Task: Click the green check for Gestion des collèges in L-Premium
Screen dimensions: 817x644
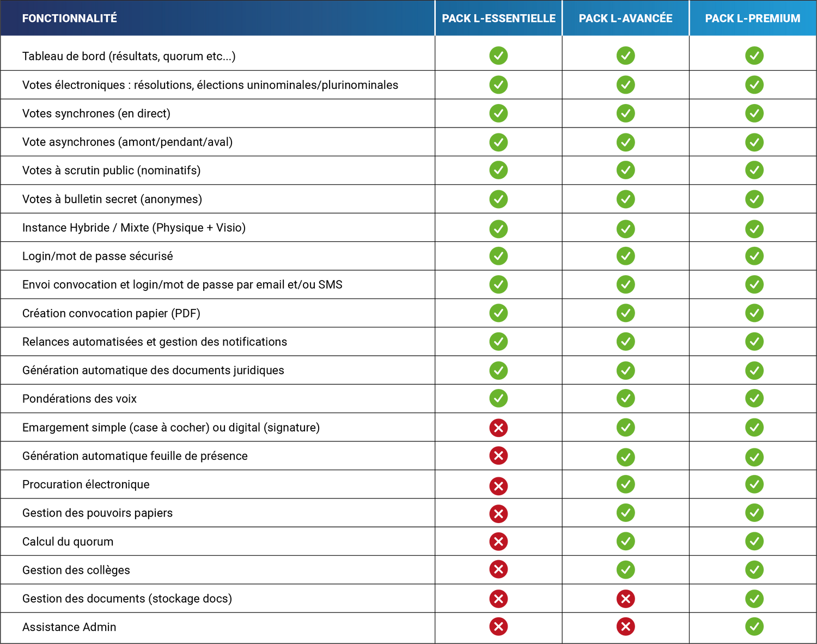Action: point(754,570)
